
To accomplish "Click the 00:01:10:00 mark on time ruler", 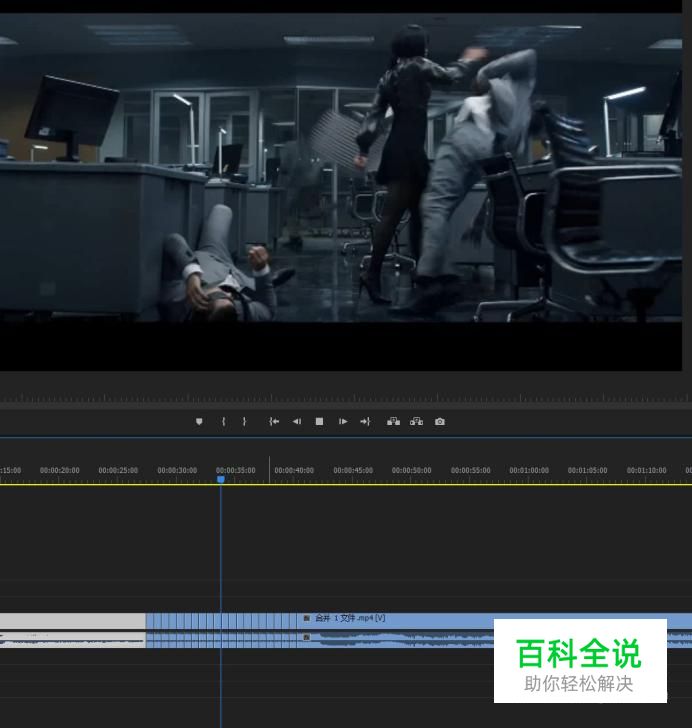I will 646,470.
